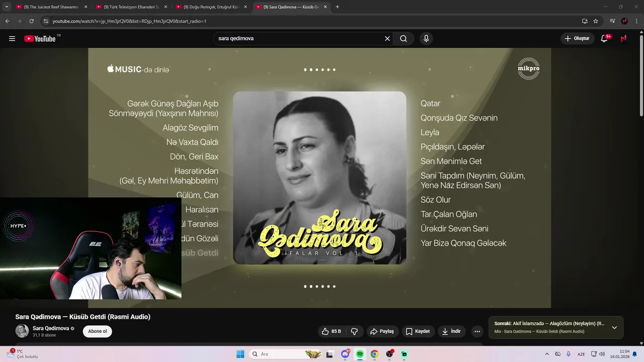Open the account avatar menu
This screenshot has width=644, height=362.
(x=624, y=39)
